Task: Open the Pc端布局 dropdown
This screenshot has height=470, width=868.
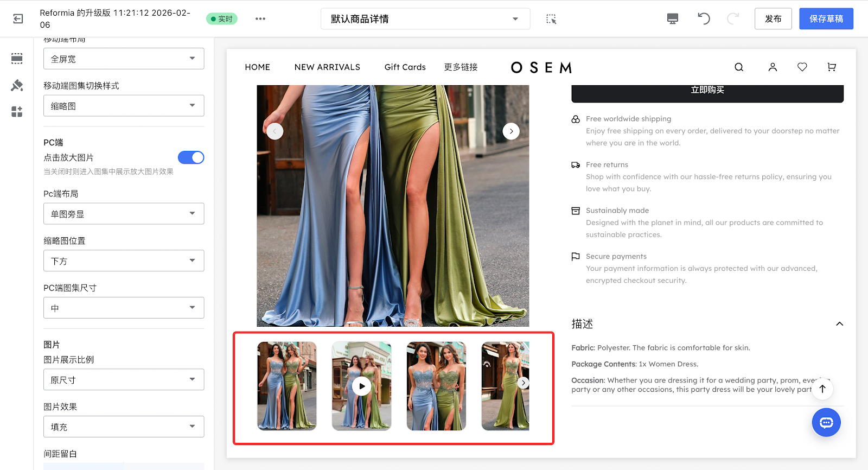Action: 124,214
